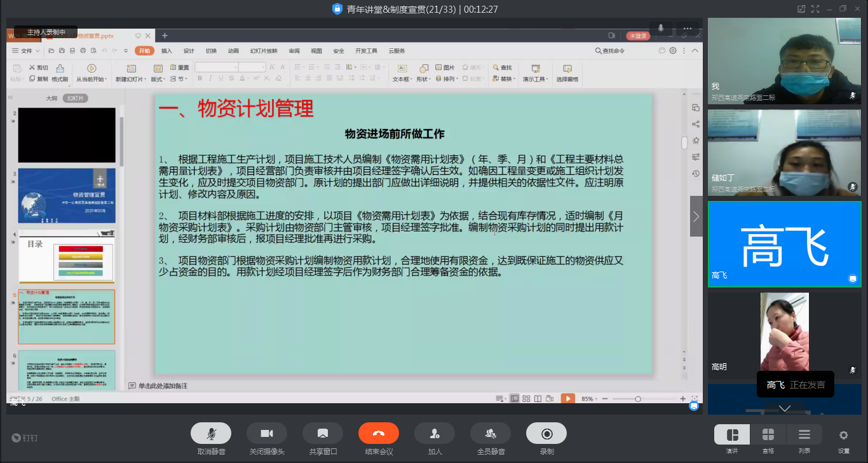The width and height of the screenshot is (868, 463).
Task: Open the 幻灯片放映 ribbon tab
Action: pyautogui.click(x=263, y=51)
